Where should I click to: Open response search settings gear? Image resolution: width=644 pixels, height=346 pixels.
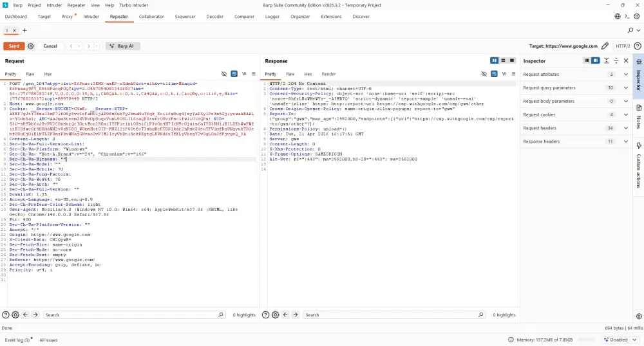point(275,315)
